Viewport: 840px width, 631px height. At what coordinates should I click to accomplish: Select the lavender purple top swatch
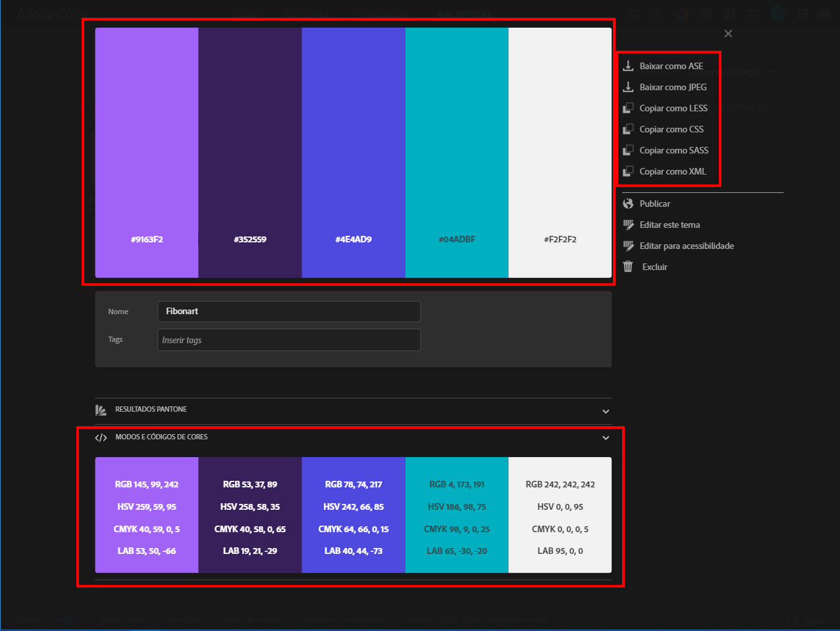(x=147, y=153)
